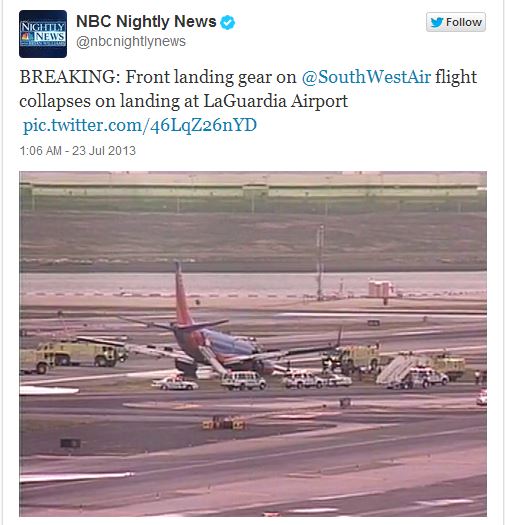Screen dimensions: 505x525
Task: Click the red airplane tail fin in the photo
Action: point(182,295)
